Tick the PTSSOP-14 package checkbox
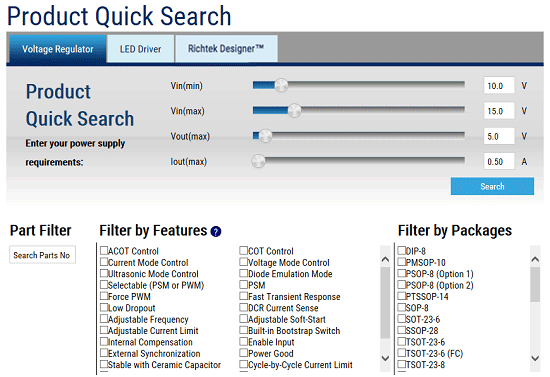This screenshot has width=550, height=377. 402,296
